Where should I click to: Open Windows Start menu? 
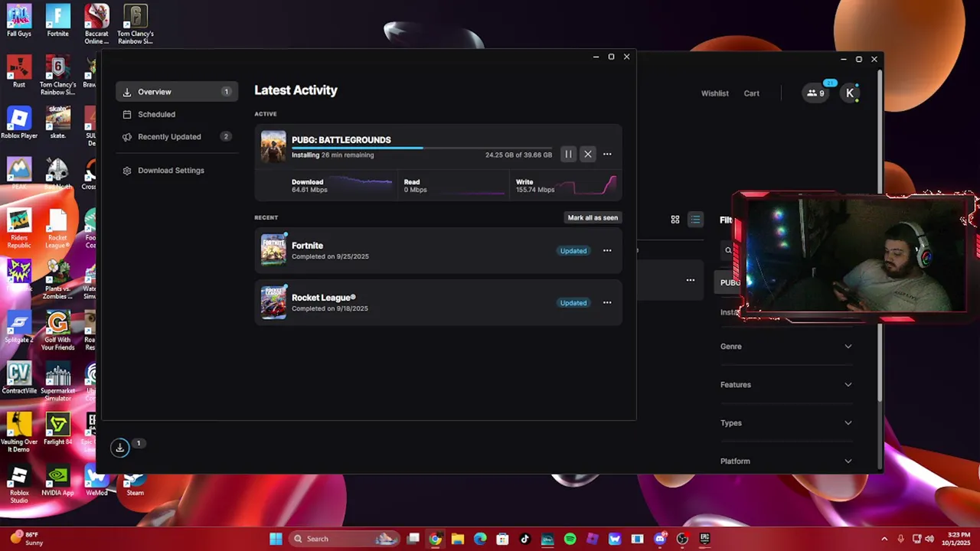click(276, 539)
